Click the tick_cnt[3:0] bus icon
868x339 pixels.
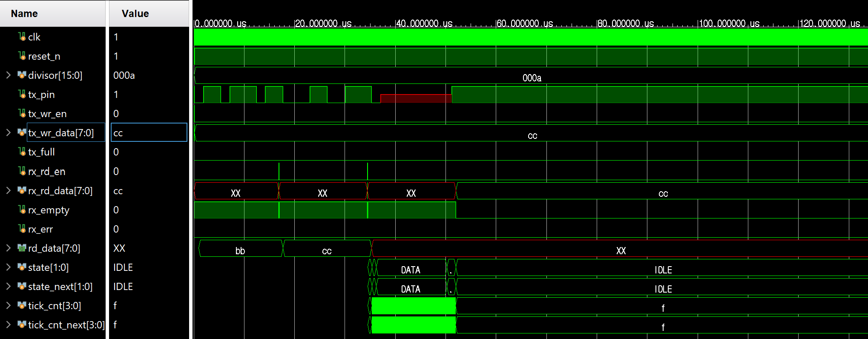coord(22,305)
